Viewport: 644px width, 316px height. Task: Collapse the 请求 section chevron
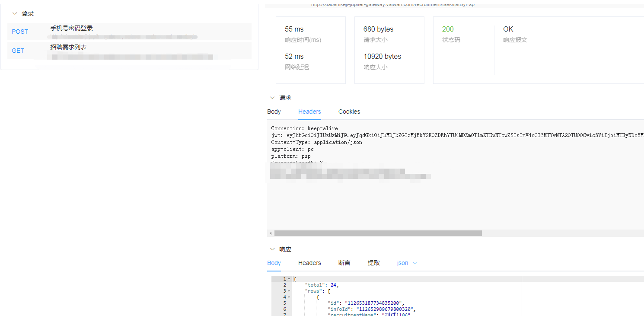coord(272,98)
